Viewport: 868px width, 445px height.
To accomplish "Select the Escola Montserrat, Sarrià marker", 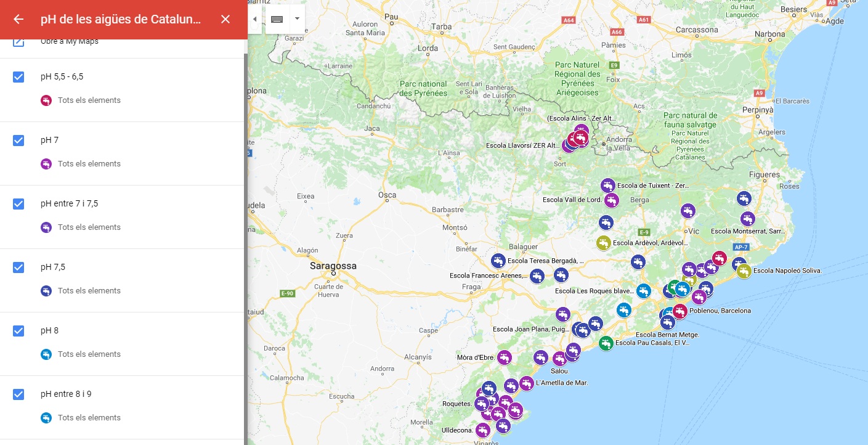I will coord(747,218).
